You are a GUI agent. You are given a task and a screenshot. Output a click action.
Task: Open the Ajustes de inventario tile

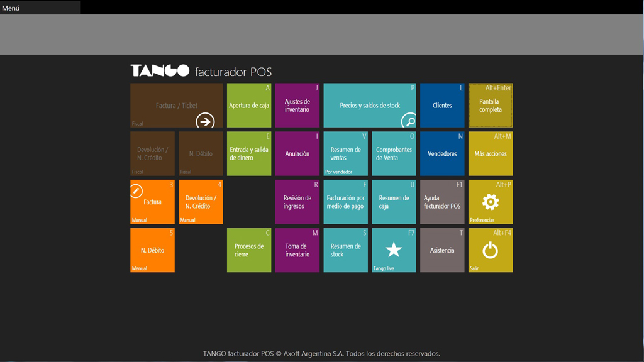click(297, 106)
